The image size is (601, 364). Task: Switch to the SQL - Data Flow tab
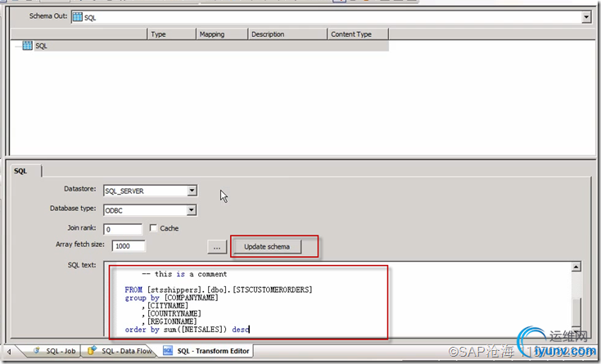tap(122, 351)
